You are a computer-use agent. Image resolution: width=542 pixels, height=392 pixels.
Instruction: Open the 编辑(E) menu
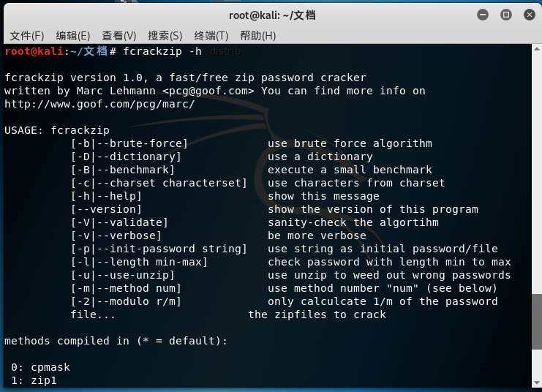point(73,36)
